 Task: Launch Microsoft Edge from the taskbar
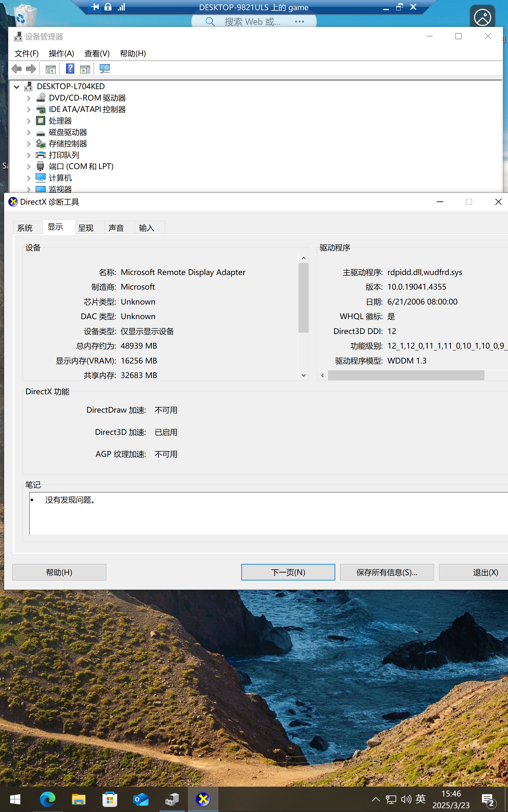48,799
